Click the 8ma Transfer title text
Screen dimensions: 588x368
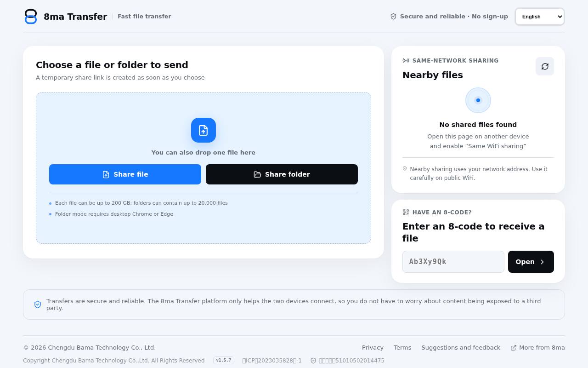[75, 17]
